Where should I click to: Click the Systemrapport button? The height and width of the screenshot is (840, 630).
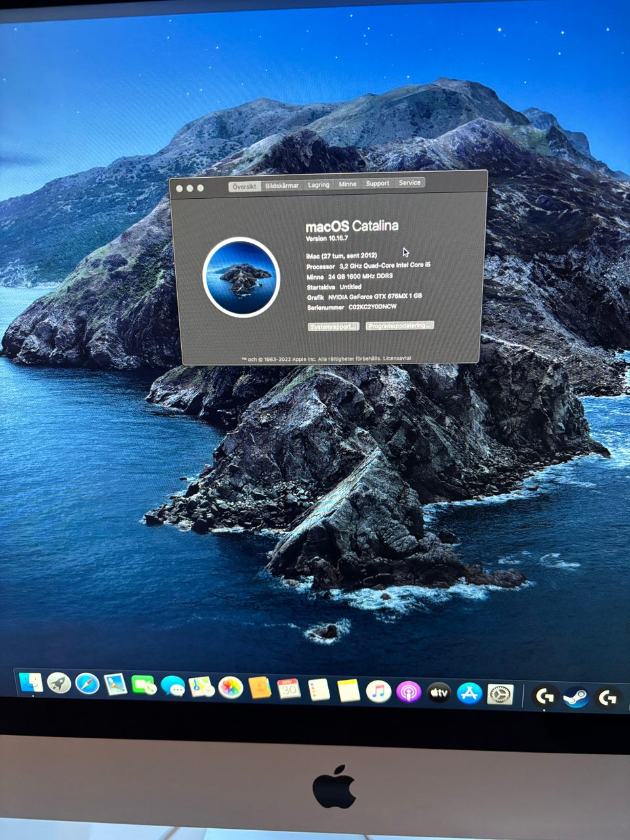coord(333,327)
